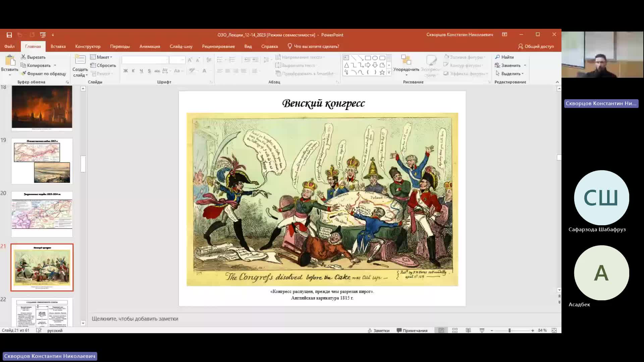Image resolution: width=644 pixels, height=362 pixels.
Task: Click the decrease font size icon
Action: (198, 60)
